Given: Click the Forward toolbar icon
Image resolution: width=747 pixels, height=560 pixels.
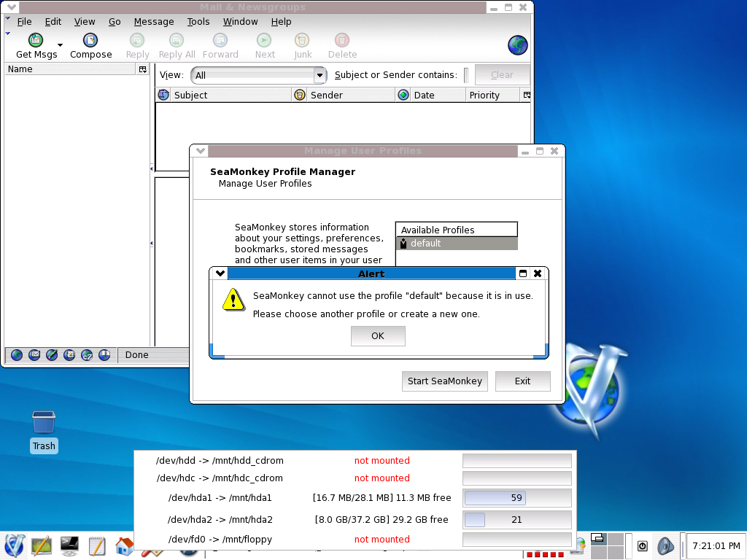Looking at the screenshot, I should 220,41.
